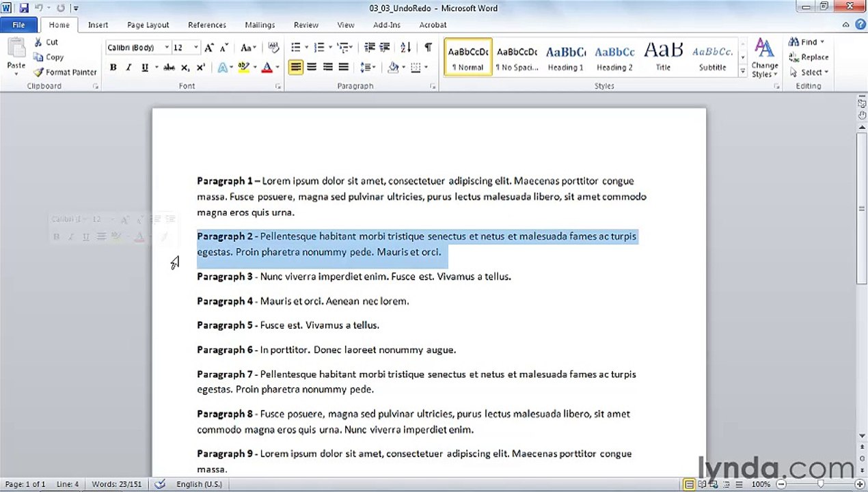Apply the yellow text highlight color
Image resolution: width=868 pixels, height=492 pixels.
tap(243, 68)
